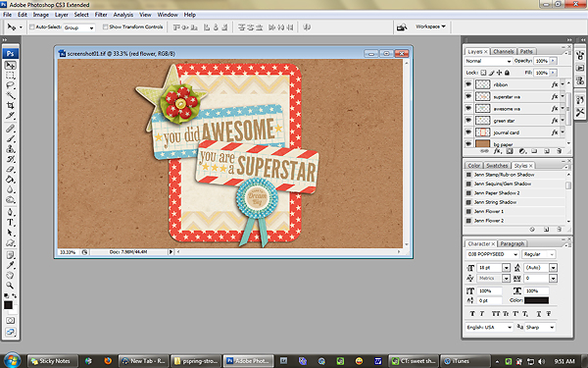Open the font size dropdown
Screen dimensions: 588x368
pos(506,268)
